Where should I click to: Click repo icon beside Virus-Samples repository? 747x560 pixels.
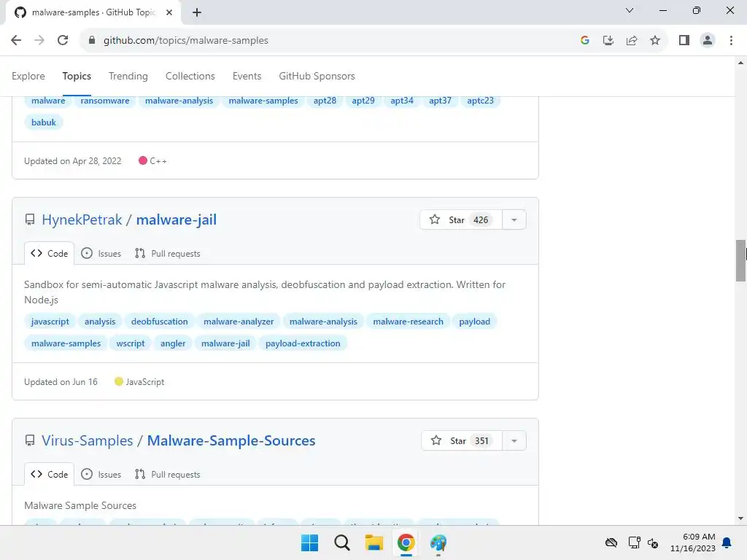click(x=29, y=440)
